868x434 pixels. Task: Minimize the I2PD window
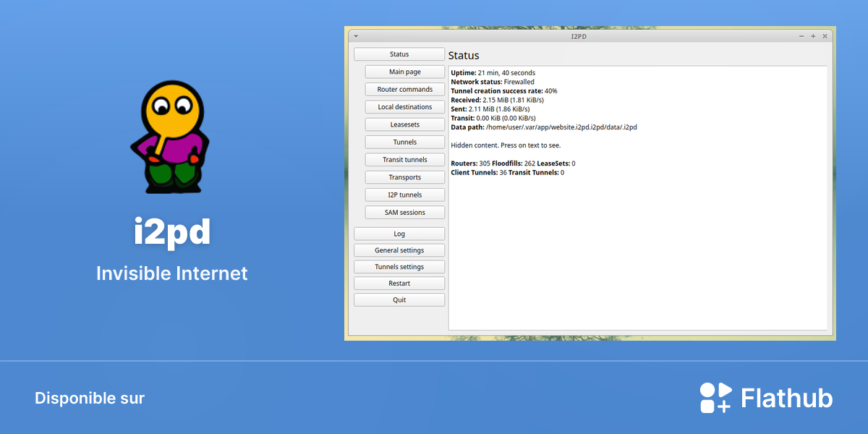pyautogui.click(x=801, y=35)
